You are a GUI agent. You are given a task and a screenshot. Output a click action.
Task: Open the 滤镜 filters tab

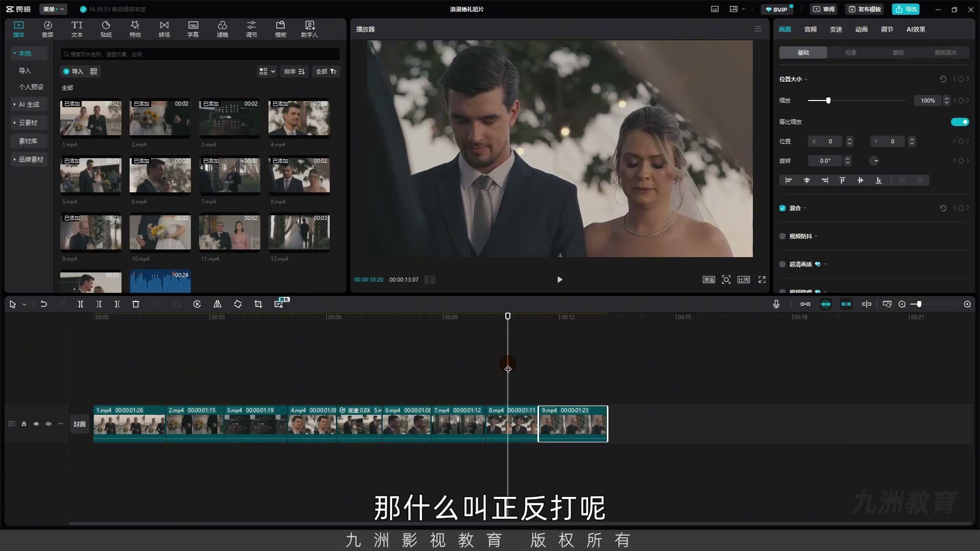coord(222,29)
